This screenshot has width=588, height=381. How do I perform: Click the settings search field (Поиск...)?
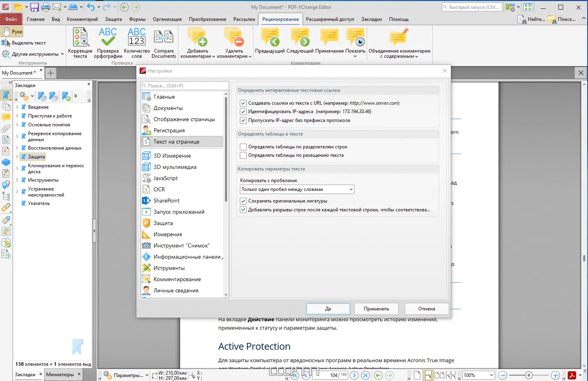(x=185, y=86)
